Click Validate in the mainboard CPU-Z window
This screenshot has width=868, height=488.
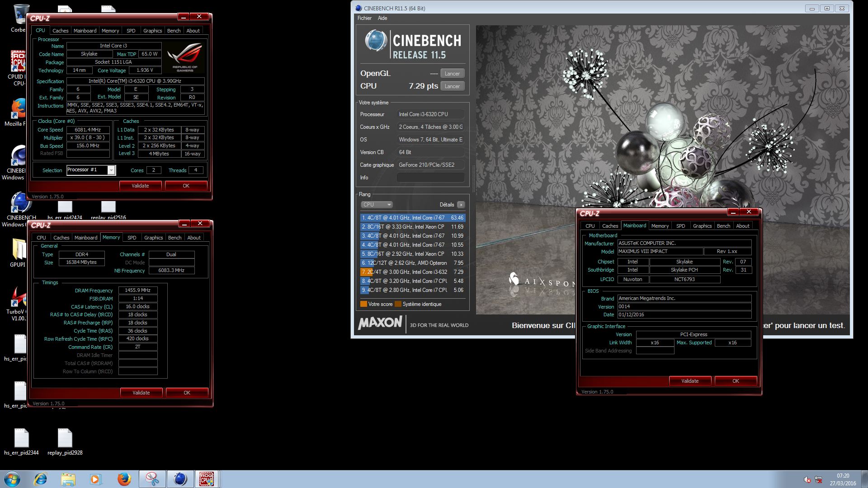[690, 381]
